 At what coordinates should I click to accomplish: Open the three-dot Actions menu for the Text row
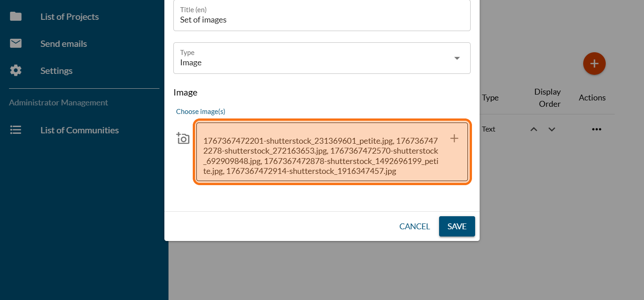point(597,129)
